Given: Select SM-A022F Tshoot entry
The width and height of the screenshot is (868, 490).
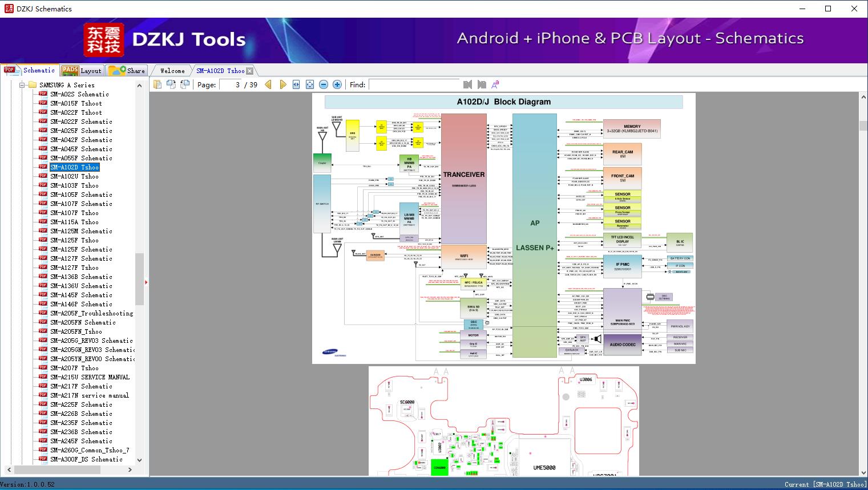Looking at the screenshot, I should click(76, 112).
